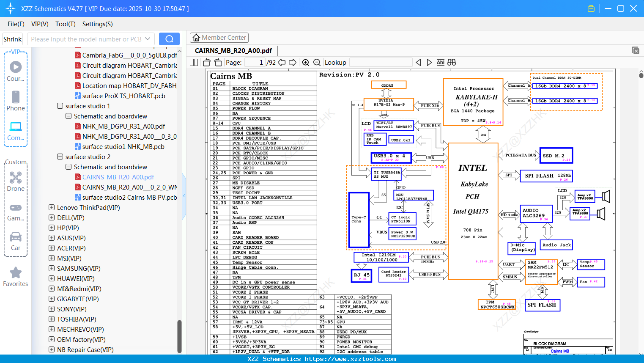Click the blue search button

pos(169,39)
